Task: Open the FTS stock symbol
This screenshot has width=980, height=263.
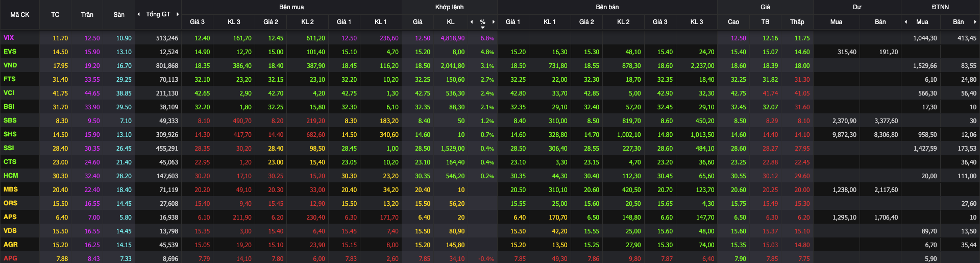Action: 9,79
